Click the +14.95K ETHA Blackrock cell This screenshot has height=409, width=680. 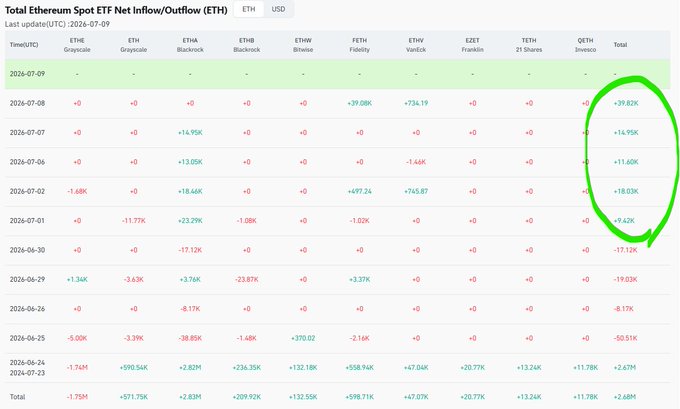190,133
